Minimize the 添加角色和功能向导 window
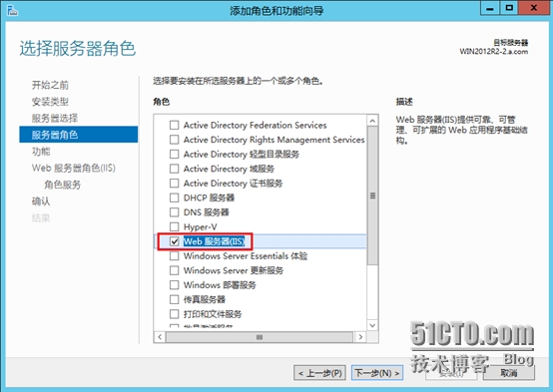 (489, 8)
